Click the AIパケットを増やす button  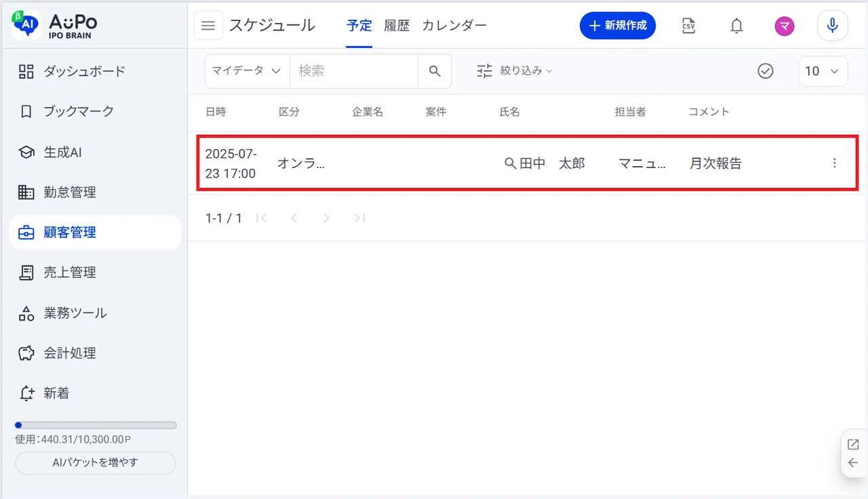click(96, 463)
